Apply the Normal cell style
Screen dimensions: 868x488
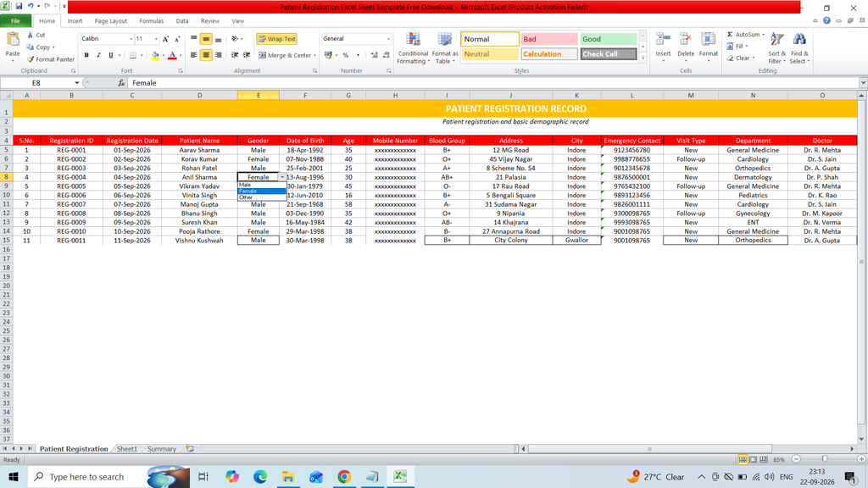(x=490, y=39)
